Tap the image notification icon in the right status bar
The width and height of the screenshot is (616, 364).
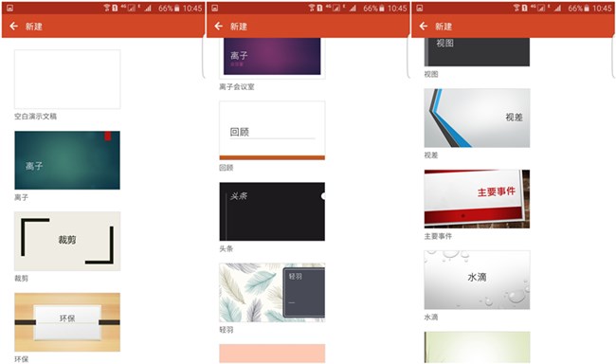(420, 8)
